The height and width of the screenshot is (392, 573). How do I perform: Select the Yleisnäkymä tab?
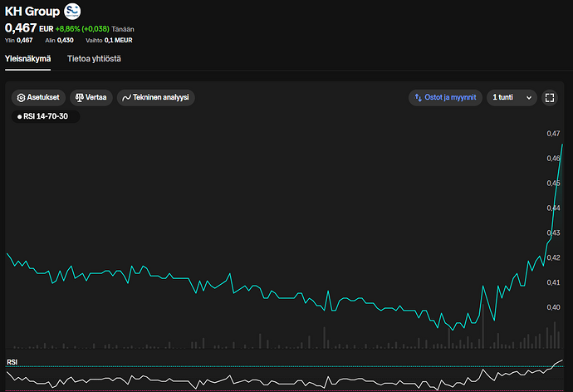click(x=27, y=59)
